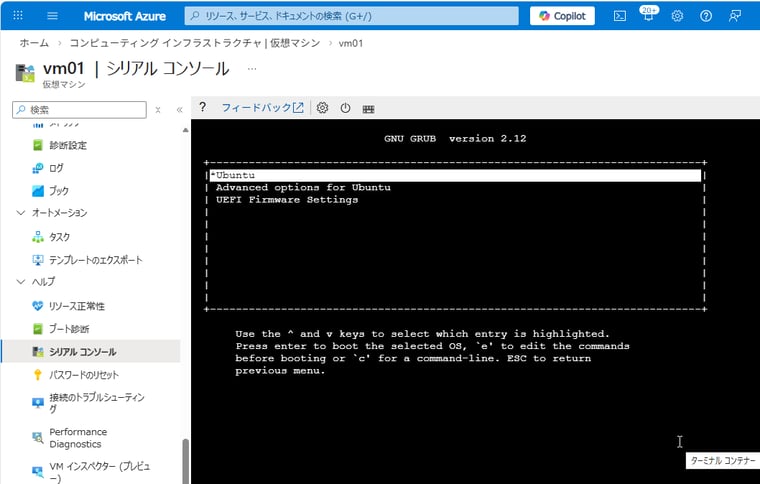This screenshot has height=484, width=760.
Task: Click 'Advanced options for Ubuntu' GRUB entry
Action: 303,187
